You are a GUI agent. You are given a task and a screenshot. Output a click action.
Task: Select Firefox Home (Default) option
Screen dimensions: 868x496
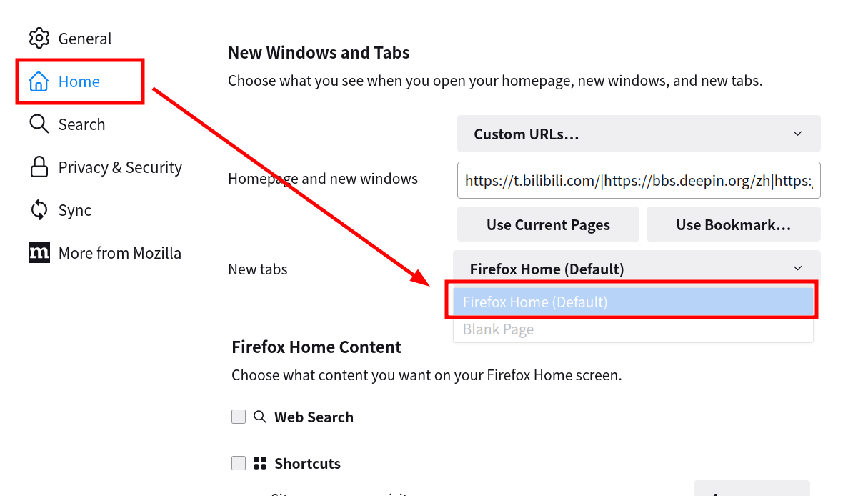coord(633,302)
